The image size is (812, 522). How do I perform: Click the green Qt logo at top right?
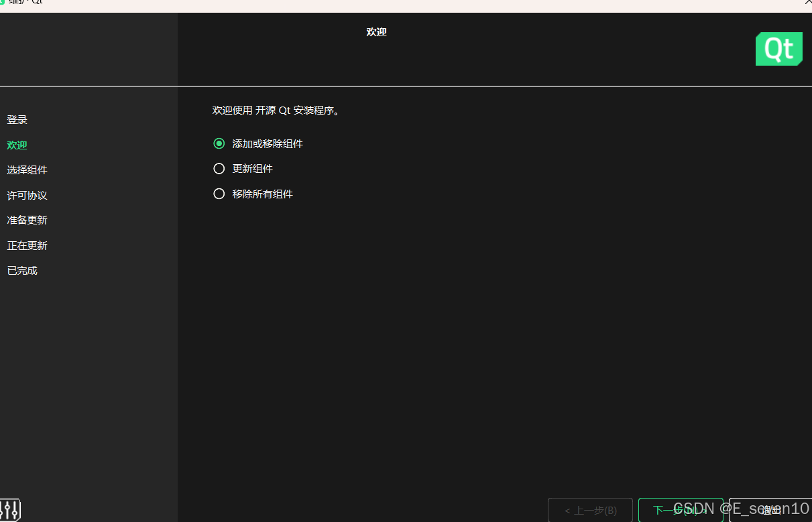pos(778,48)
